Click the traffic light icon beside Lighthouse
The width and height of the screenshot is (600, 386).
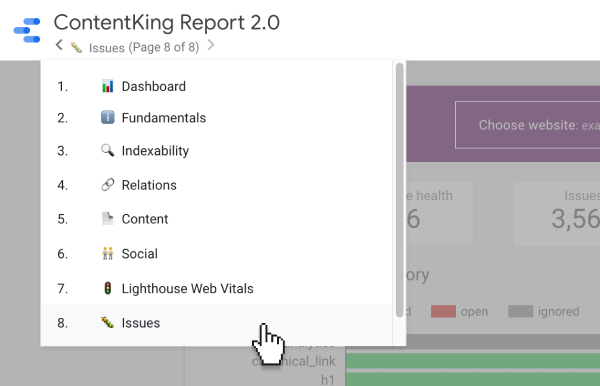pos(108,288)
